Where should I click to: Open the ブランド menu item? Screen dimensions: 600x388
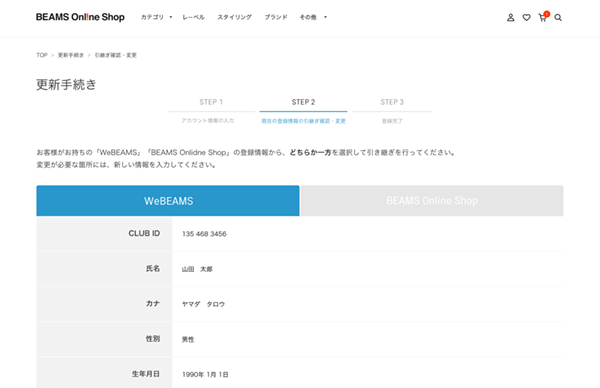[276, 17]
